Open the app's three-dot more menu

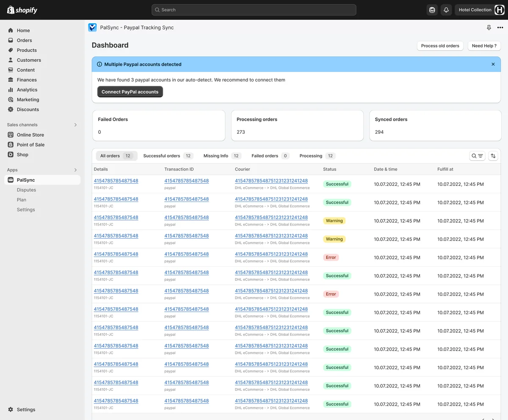500,28
